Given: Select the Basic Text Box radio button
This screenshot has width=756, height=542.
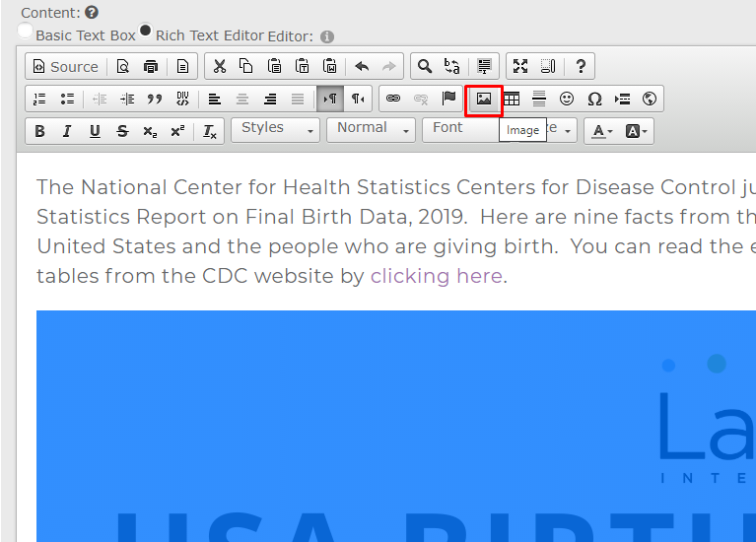Looking at the screenshot, I should click(x=25, y=30).
